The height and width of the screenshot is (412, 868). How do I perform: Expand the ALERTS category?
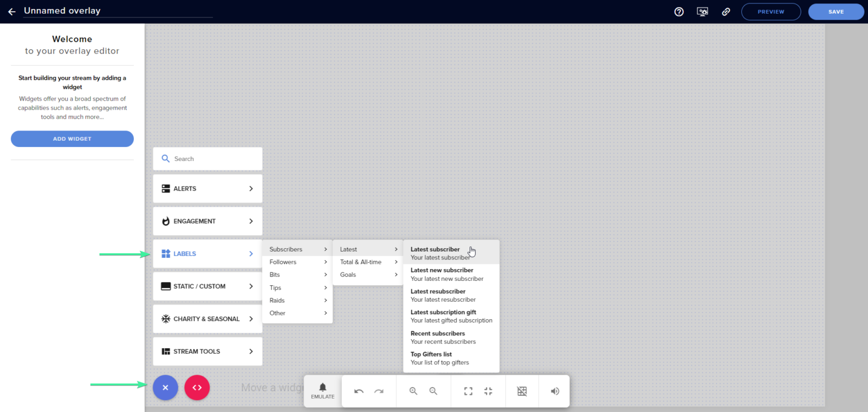(207, 188)
